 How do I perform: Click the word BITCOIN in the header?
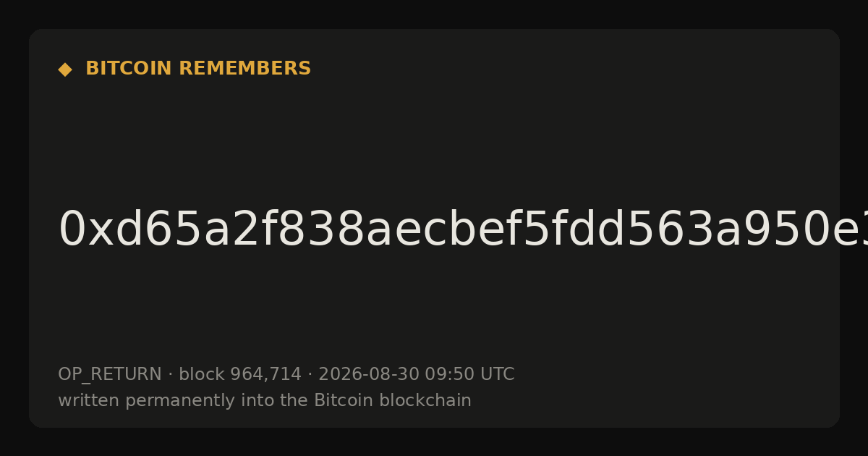coord(129,69)
